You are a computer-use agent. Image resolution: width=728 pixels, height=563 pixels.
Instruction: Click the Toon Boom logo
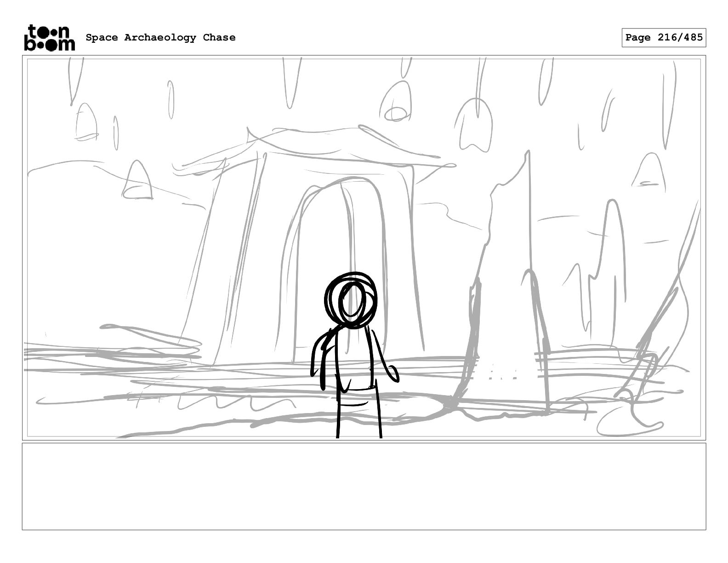click(x=49, y=37)
